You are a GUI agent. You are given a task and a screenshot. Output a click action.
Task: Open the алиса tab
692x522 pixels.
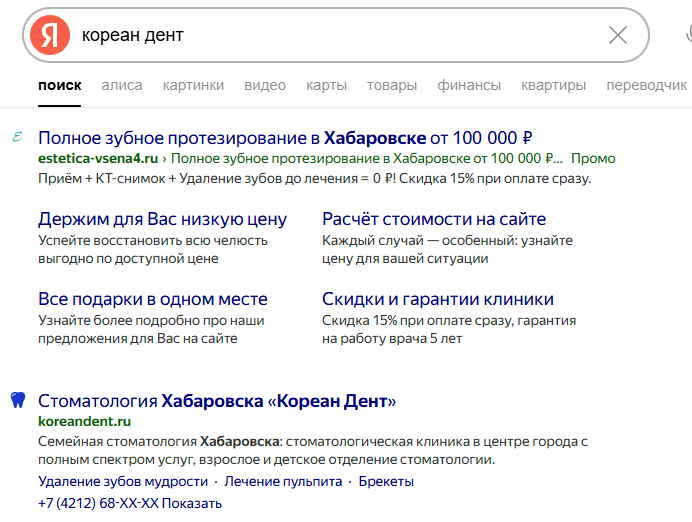(x=122, y=86)
